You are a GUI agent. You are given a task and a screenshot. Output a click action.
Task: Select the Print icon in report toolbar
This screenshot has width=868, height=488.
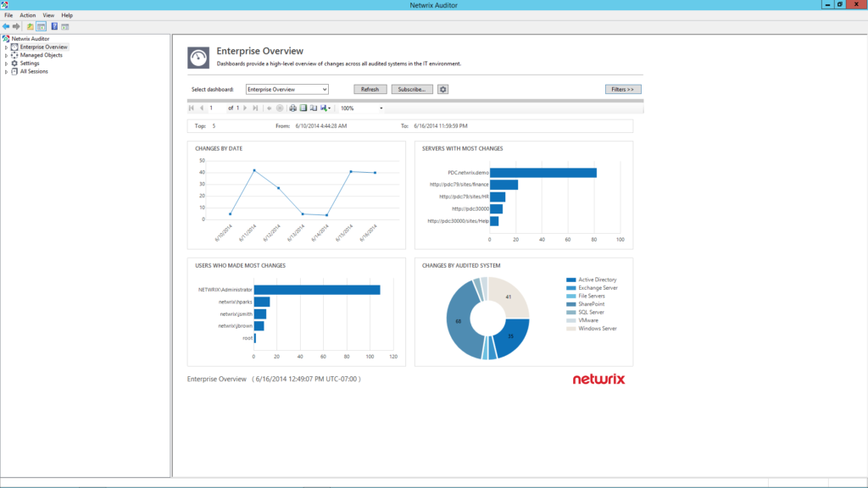(292, 108)
